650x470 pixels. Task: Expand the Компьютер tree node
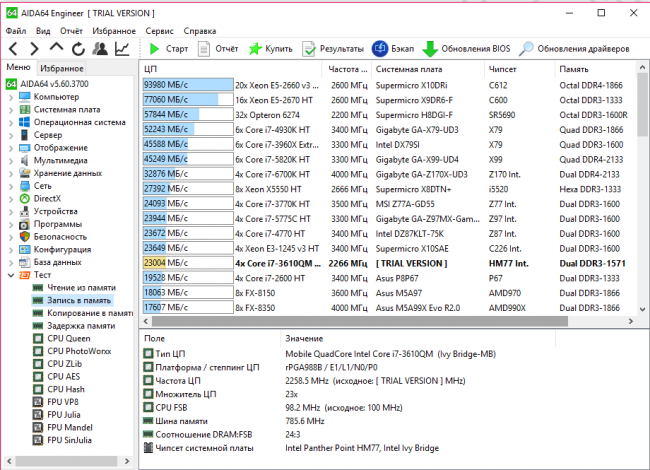click(x=10, y=97)
